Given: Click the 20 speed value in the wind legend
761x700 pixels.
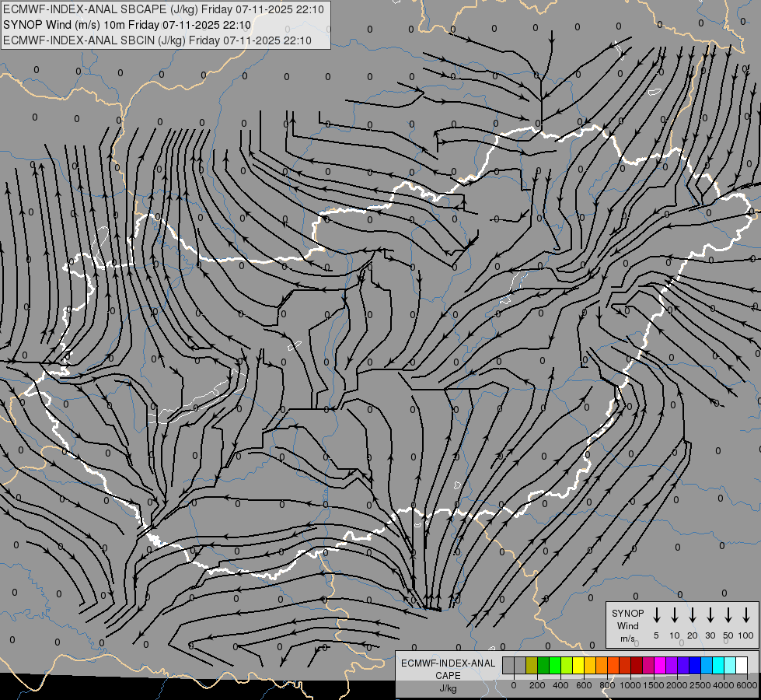Looking at the screenshot, I should [693, 635].
